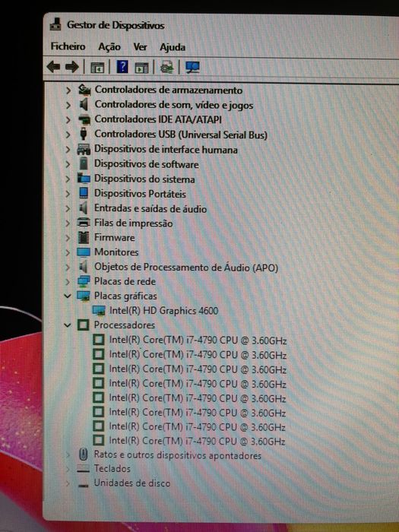This screenshot has height=532, width=399.
Task: Expand the Firmware chevron
Action: click(68, 238)
